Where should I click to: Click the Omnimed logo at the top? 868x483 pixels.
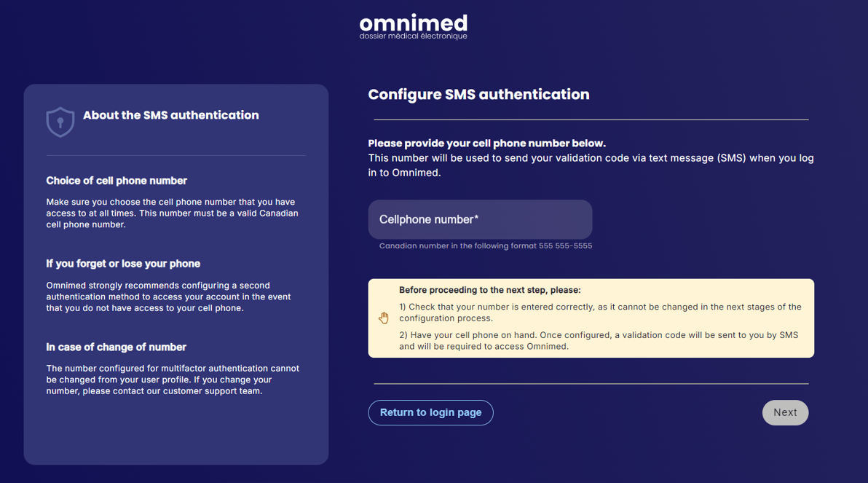pos(413,23)
